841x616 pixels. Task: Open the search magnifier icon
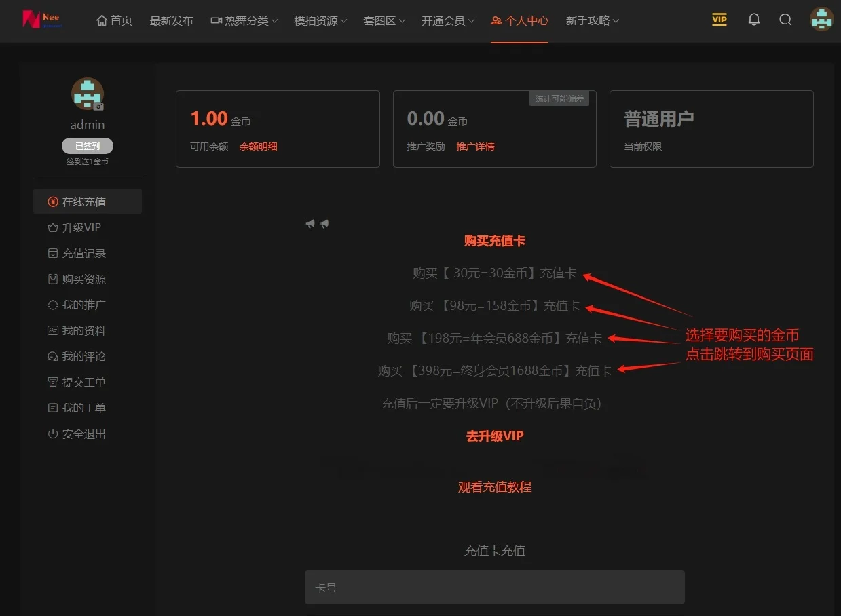[x=785, y=20]
